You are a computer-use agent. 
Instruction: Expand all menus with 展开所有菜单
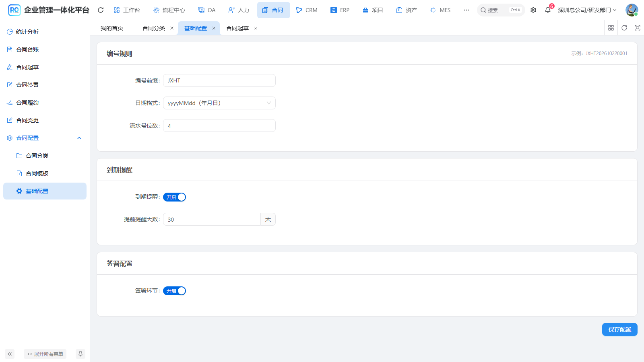pos(45,354)
